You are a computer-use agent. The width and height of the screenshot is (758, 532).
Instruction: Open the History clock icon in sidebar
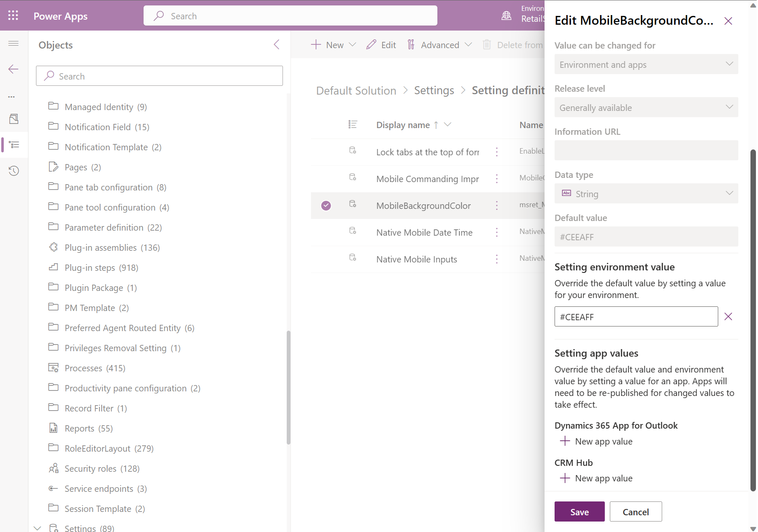click(x=13, y=171)
